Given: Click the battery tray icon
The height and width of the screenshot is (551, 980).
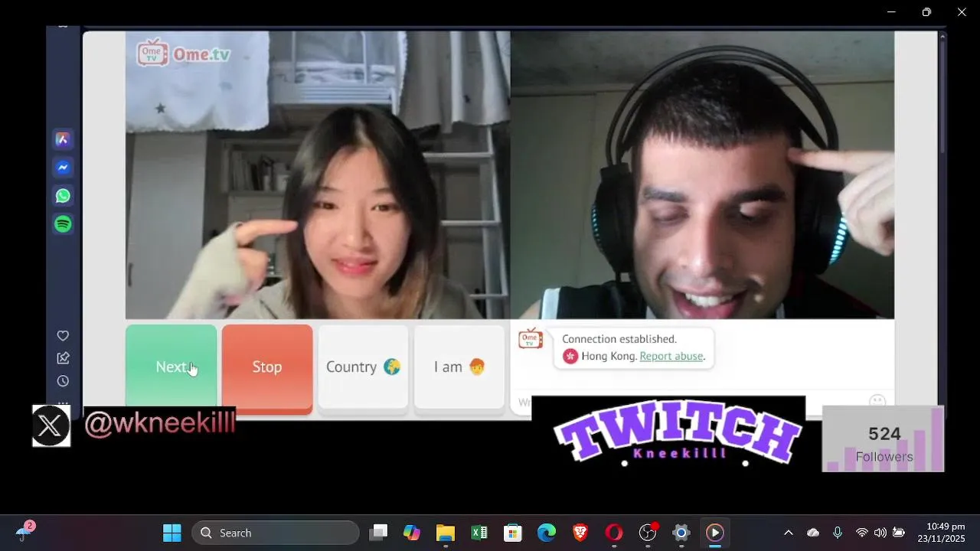Looking at the screenshot, I should click(899, 533).
